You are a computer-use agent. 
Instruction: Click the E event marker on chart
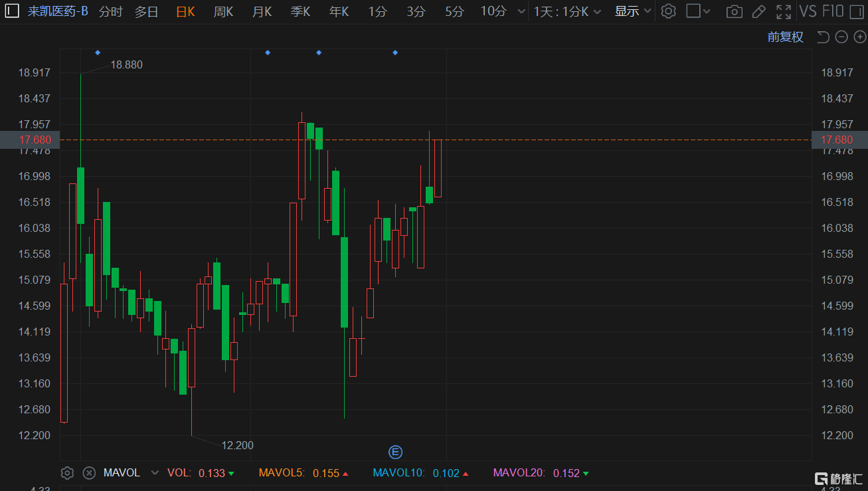pos(395,452)
